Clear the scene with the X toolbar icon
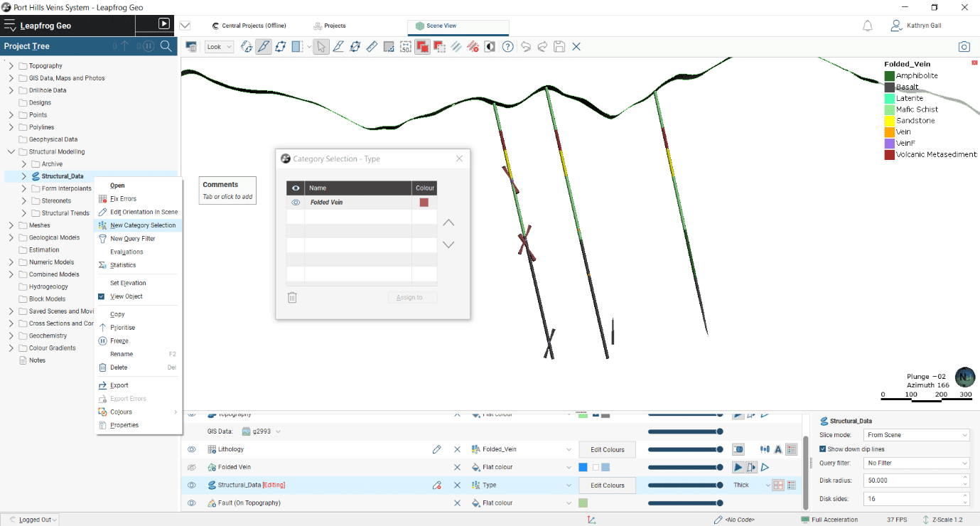The width and height of the screenshot is (980, 526). pyautogui.click(x=576, y=46)
